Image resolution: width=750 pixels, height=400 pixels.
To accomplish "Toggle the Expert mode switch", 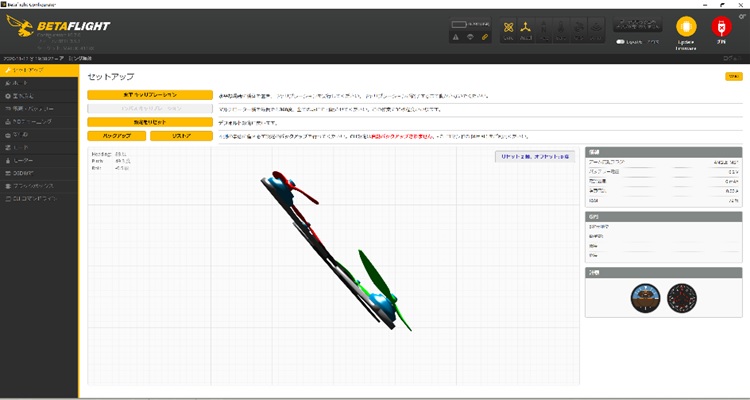I will [x=620, y=42].
